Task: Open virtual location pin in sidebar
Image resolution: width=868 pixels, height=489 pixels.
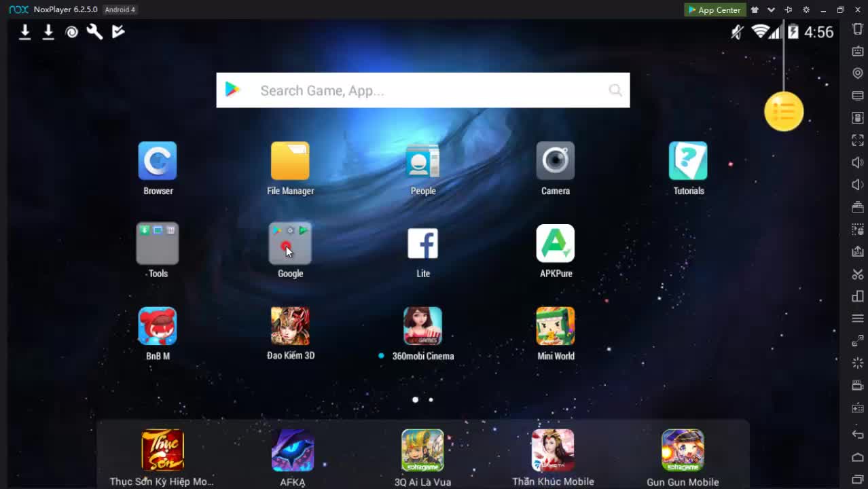Action: coord(858,73)
